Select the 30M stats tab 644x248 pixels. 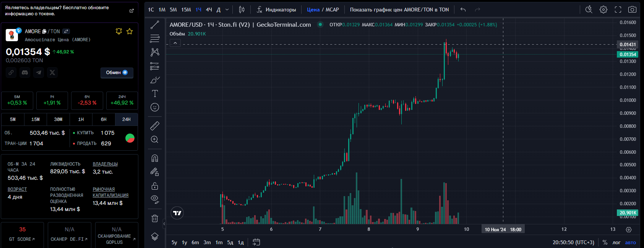[x=58, y=119]
